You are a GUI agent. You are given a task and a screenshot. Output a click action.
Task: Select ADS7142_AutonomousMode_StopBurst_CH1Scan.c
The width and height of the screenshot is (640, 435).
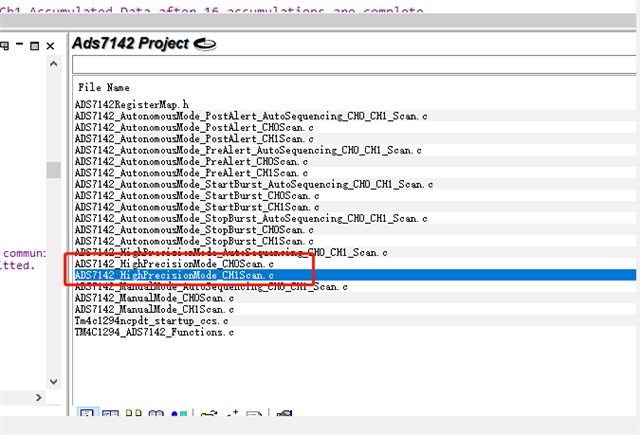click(194, 242)
